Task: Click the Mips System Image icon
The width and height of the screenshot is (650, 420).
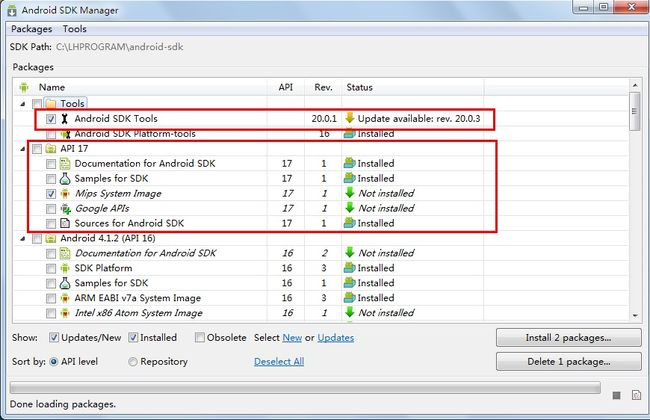Action: (x=65, y=194)
